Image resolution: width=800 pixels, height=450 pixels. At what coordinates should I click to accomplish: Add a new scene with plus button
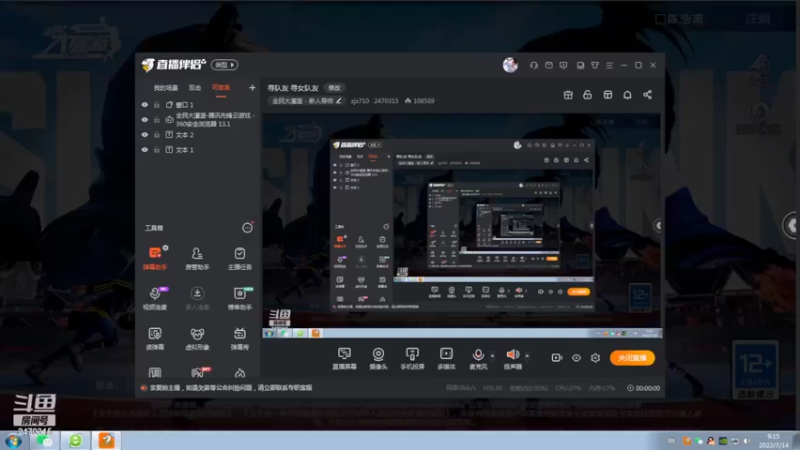tap(252, 88)
